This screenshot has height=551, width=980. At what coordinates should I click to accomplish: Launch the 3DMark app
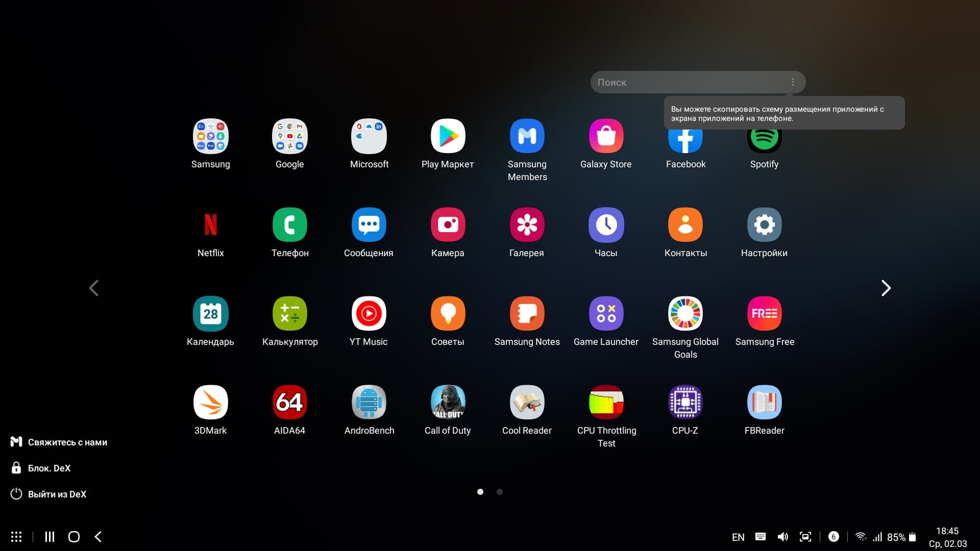(x=210, y=403)
